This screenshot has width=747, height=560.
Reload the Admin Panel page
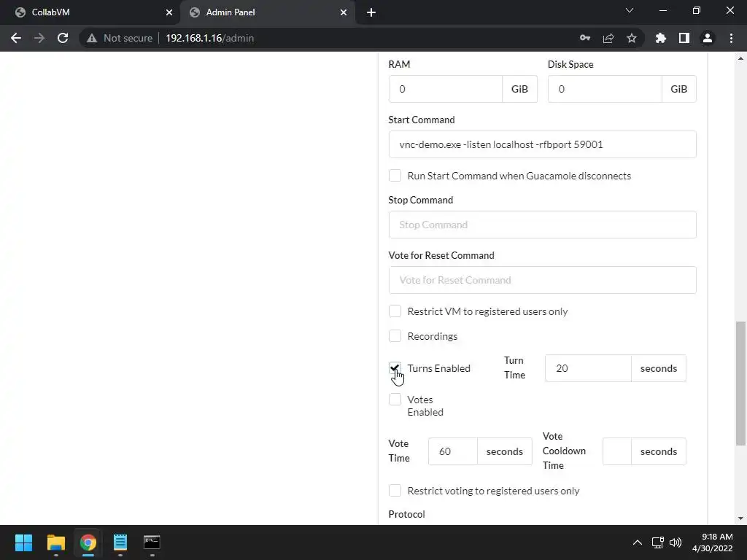click(x=63, y=38)
